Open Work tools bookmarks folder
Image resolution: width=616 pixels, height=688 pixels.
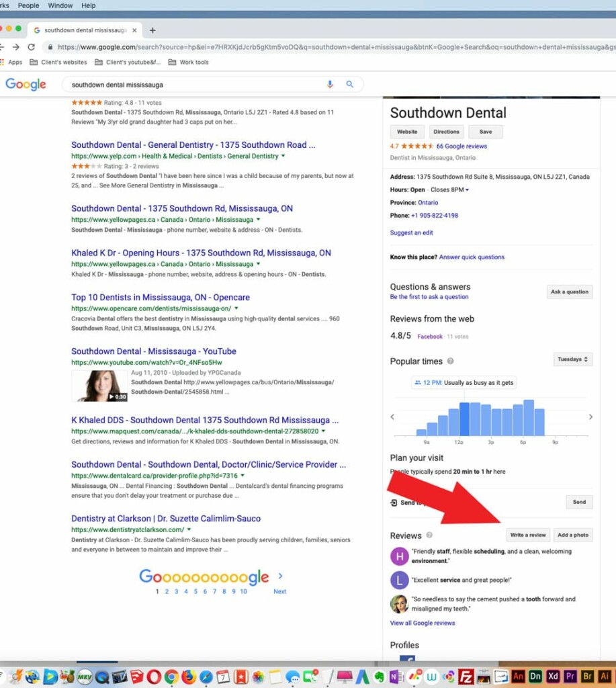[x=189, y=62]
